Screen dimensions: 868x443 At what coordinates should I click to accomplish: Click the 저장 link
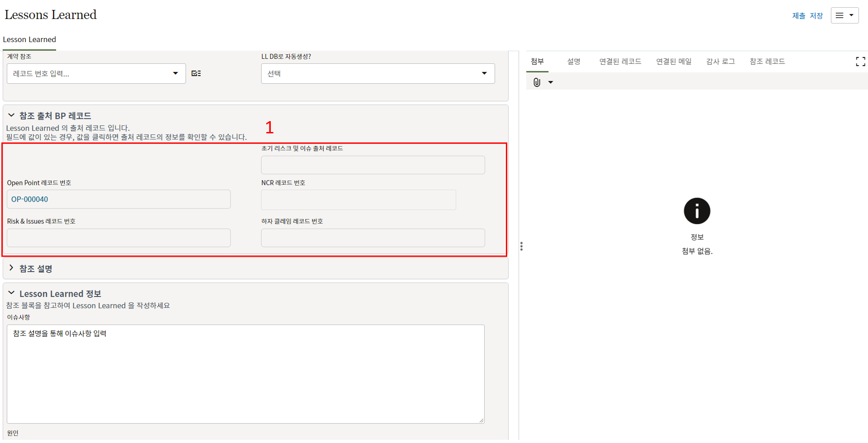(816, 16)
